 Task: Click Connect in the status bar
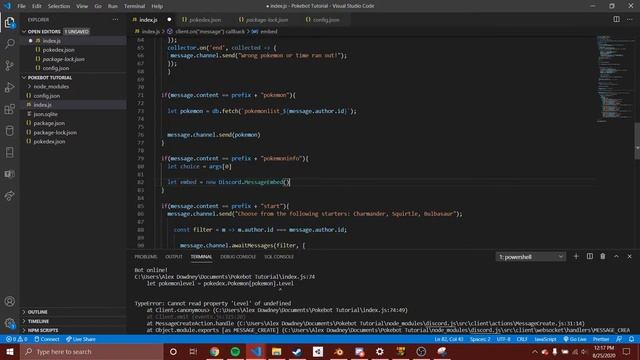tap(47, 339)
